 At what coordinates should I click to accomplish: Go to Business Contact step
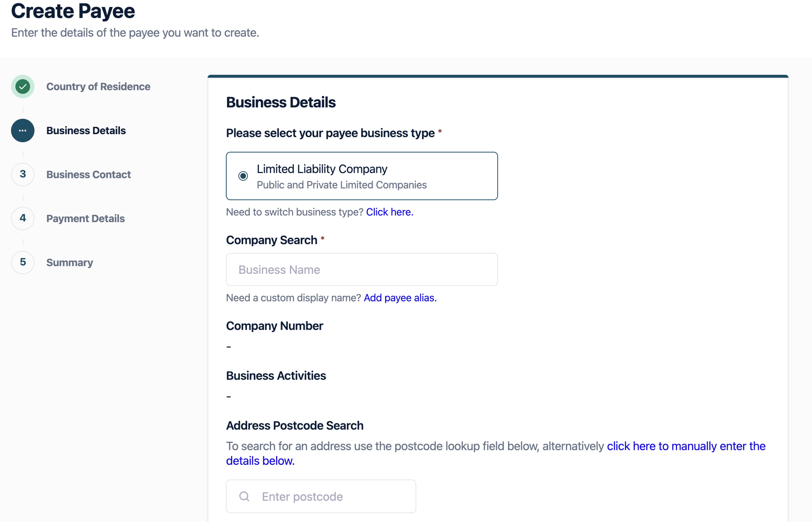[89, 175]
